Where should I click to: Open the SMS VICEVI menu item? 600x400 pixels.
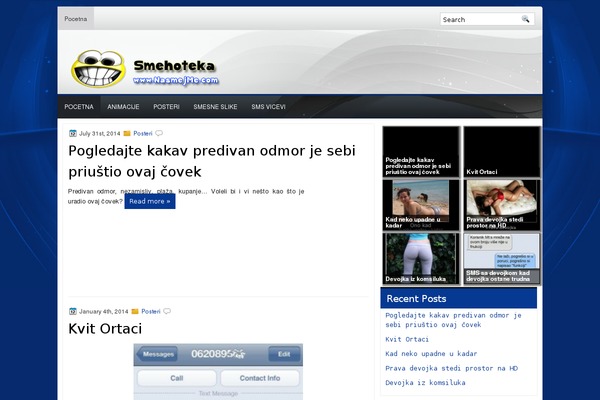pos(268,107)
